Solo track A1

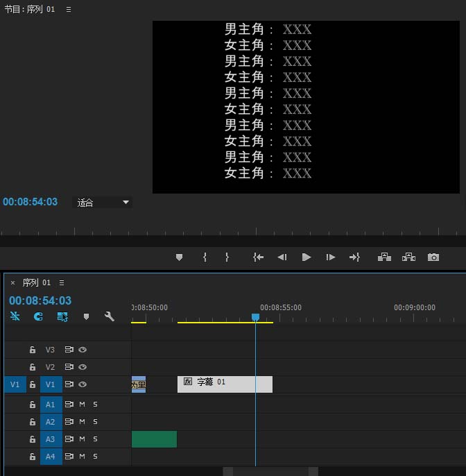click(x=95, y=405)
